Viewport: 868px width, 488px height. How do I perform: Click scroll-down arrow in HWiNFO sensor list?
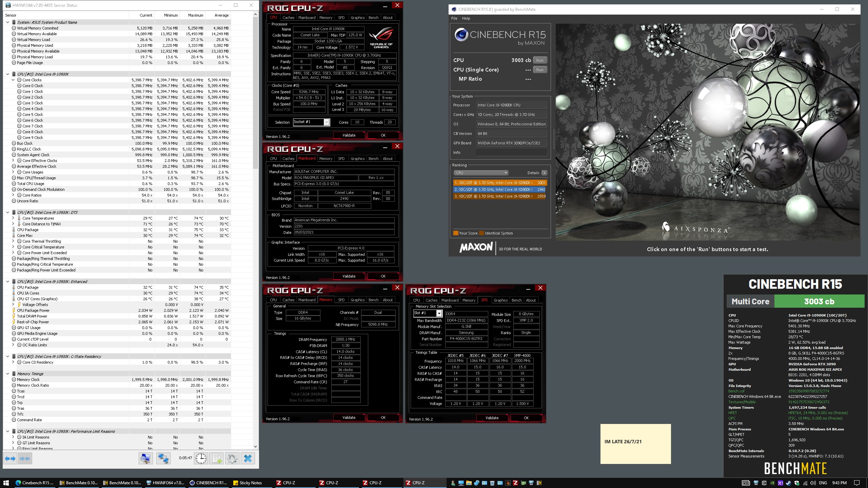pyautogui.click(x=256, y=447)
